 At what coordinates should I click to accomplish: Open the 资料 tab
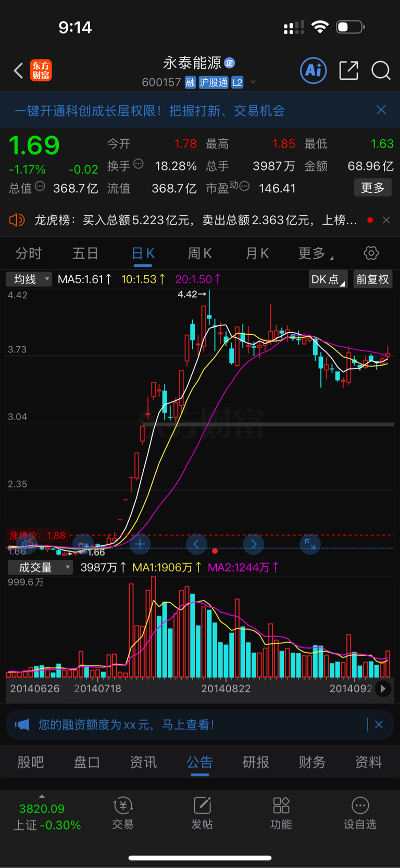(x=368, y=762)
